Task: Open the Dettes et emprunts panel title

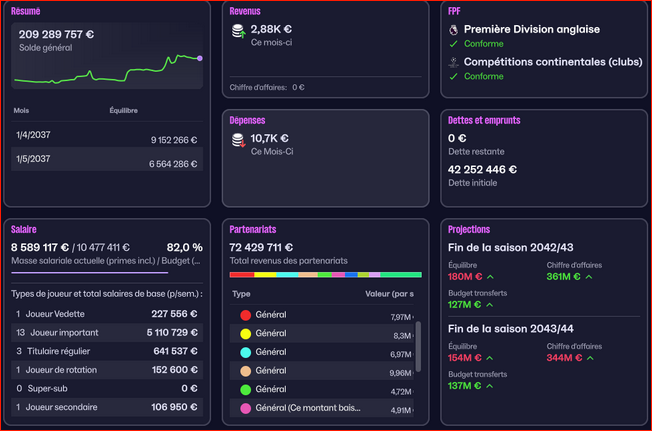Action: point(484,120)
